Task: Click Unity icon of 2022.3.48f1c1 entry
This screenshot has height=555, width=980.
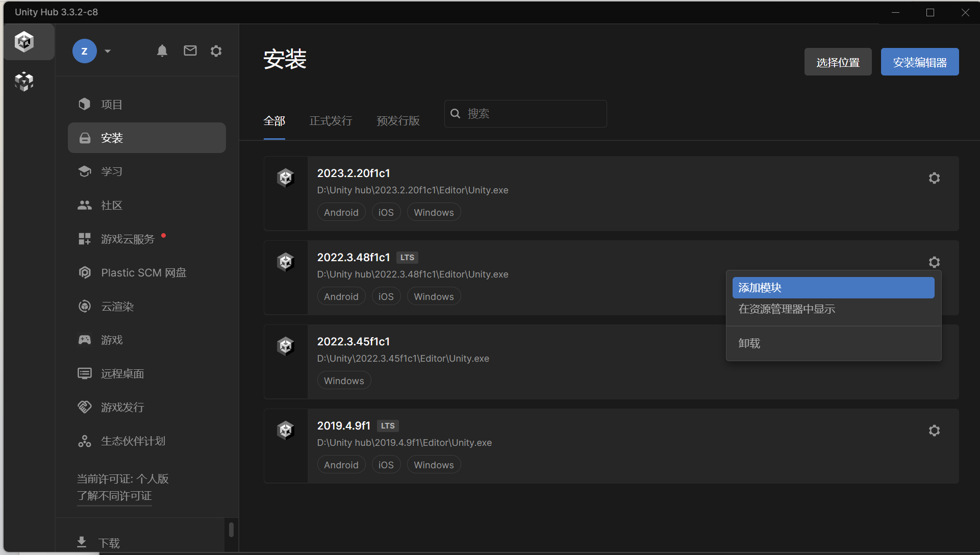Action: [x=286, y=262]
